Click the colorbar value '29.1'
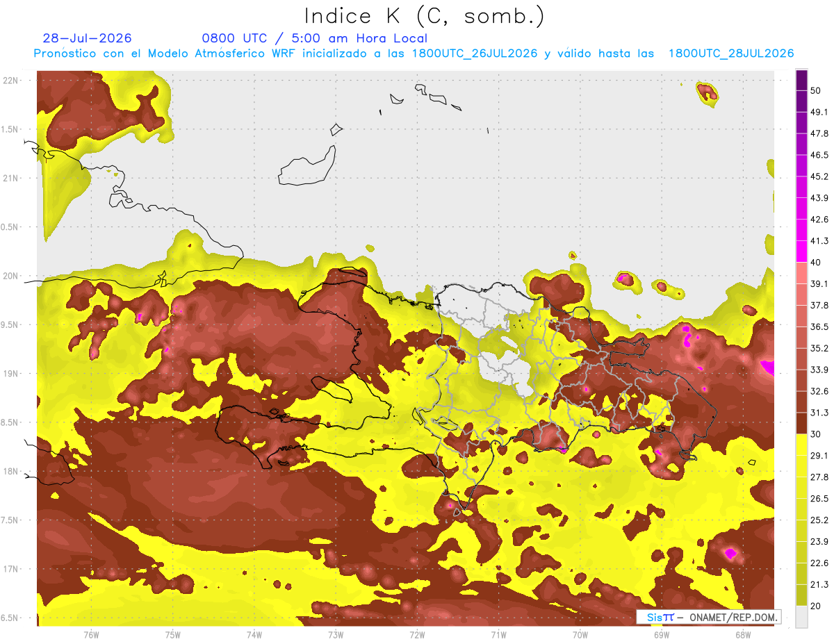 point(819,455)
